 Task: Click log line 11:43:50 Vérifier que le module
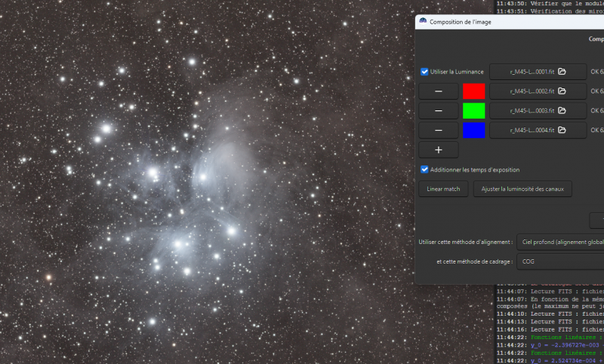click(550, 4)
